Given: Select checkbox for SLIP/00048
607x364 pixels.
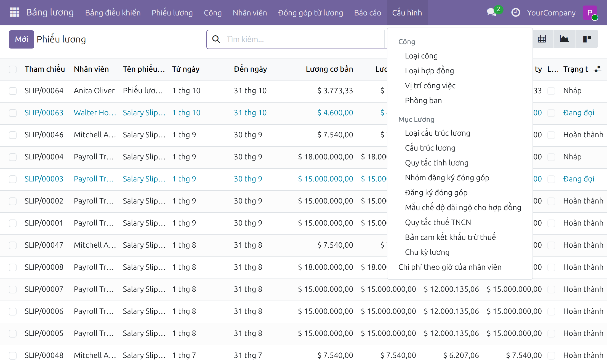Looking at the screenshot, I should coord(13,356).
